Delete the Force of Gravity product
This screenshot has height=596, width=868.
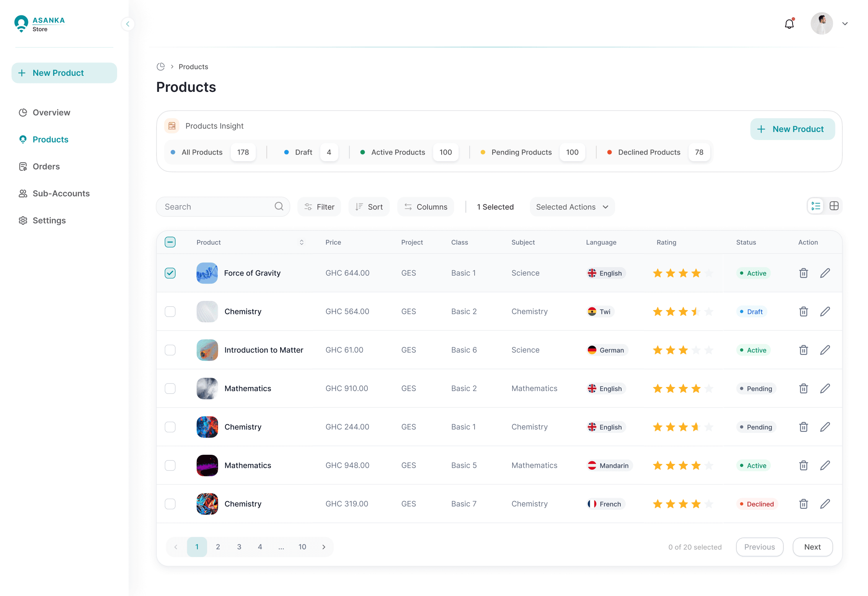click(803, 273)
